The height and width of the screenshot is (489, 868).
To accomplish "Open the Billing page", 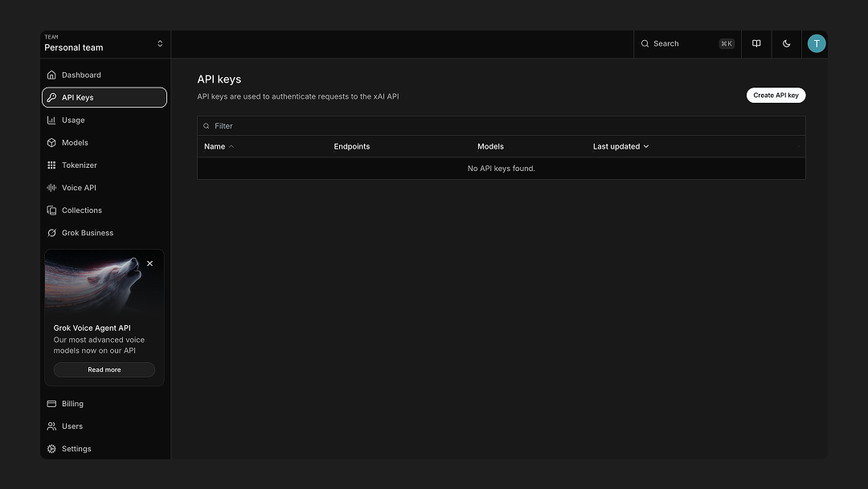I will (104, 404).
